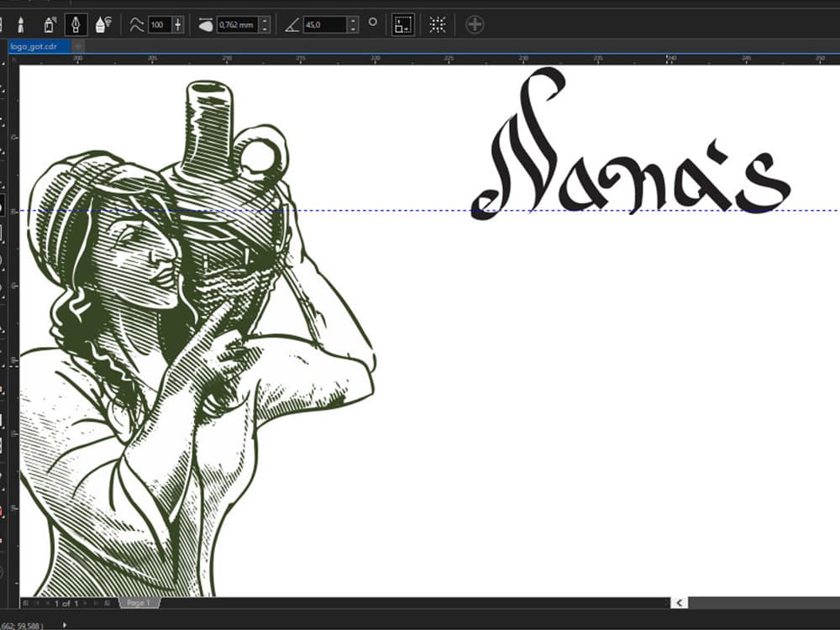Image resolution: width=840 pixels, height=630 pixels.
Task: Click the stroke width 0,762 mm field
Action: [238, 24]
